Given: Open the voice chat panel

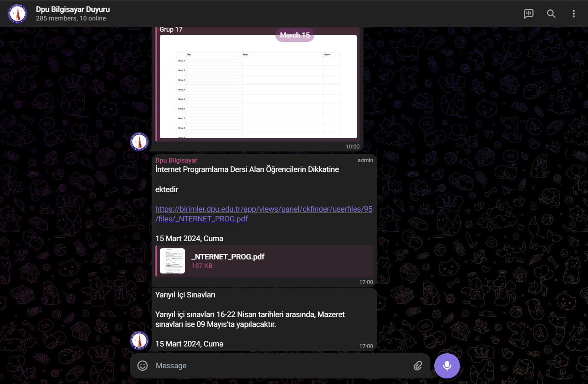Looking at the screenshot, I should click(529, 13).
